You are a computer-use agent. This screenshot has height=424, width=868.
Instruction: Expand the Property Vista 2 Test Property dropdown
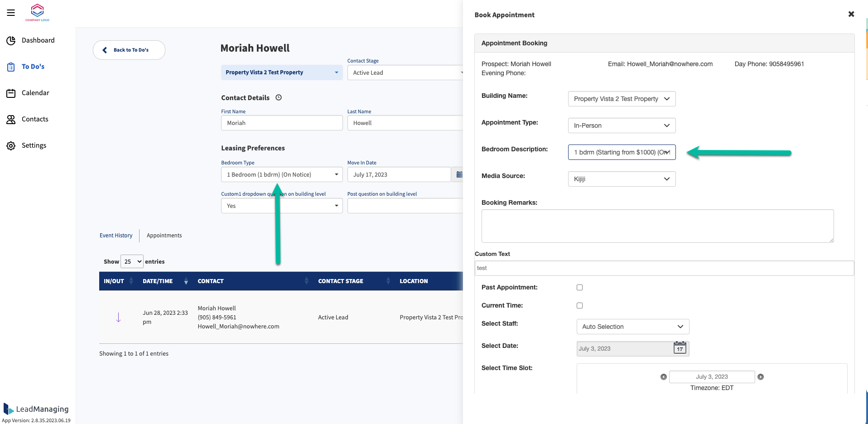[x=282, y=72]
